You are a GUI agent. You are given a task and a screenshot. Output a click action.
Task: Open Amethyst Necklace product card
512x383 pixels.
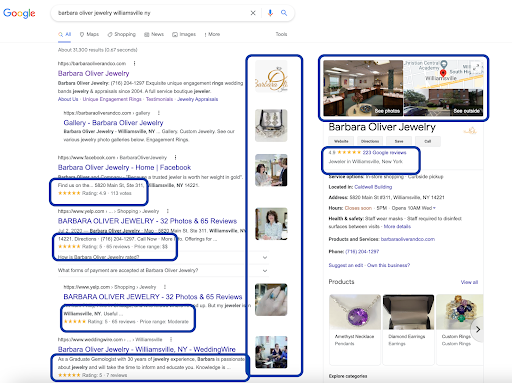355,329
